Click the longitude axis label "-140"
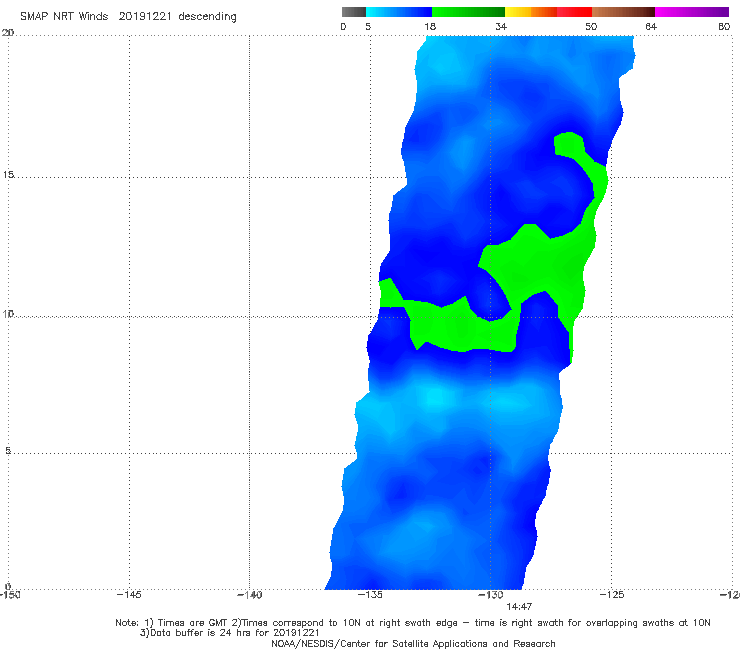Viewport: 740px width, 650px height. point(249,595)
